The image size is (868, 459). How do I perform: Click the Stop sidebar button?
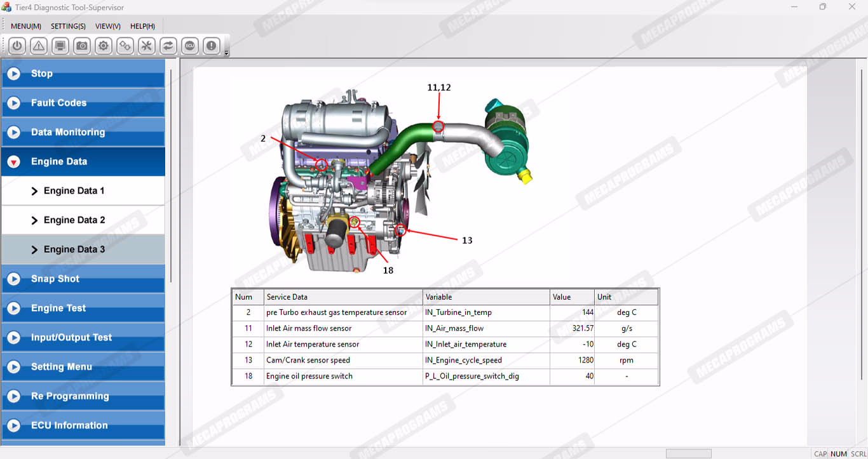[x=83, y=74]
